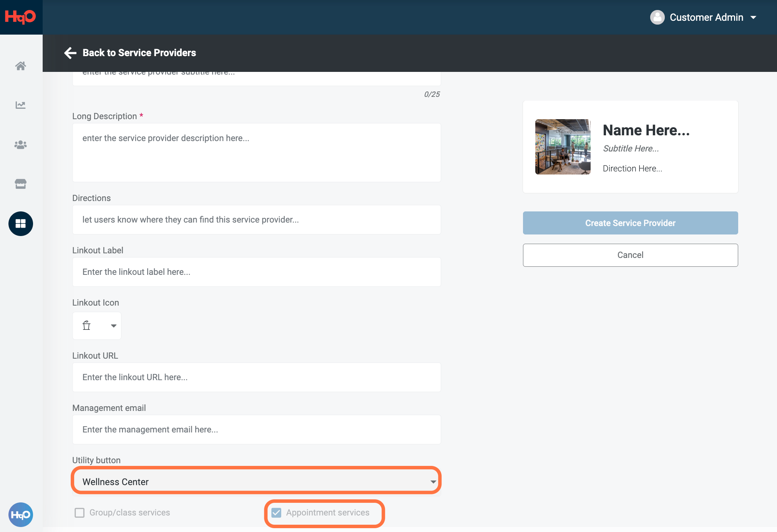Click the round HqO badge at bottom left
Viewport: 777px width, 532px height.
[x=21, y=515]
